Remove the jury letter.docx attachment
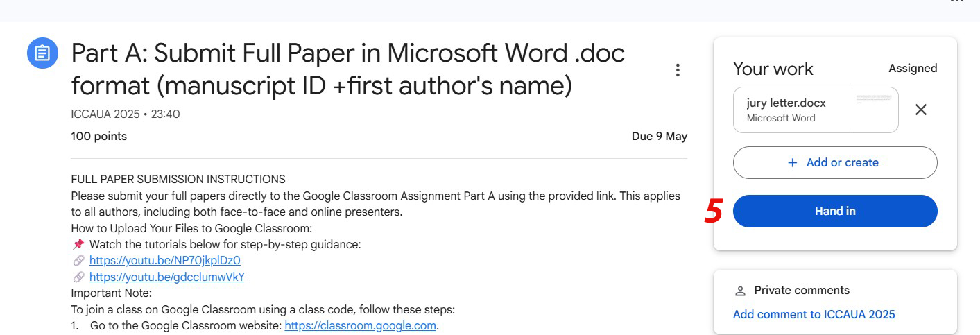Viewport: 980px width, 335px height. [x=920, y=110]
